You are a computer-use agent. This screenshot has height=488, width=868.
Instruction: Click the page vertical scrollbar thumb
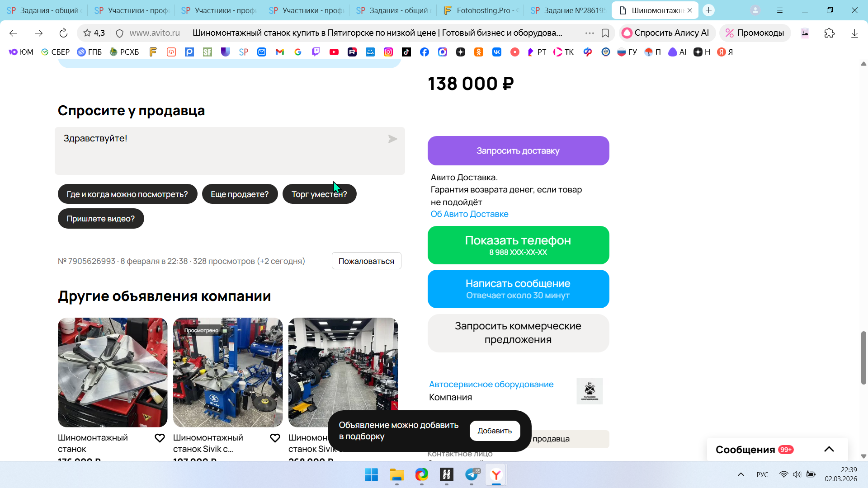pyautogui.click(x=863, y=357)
